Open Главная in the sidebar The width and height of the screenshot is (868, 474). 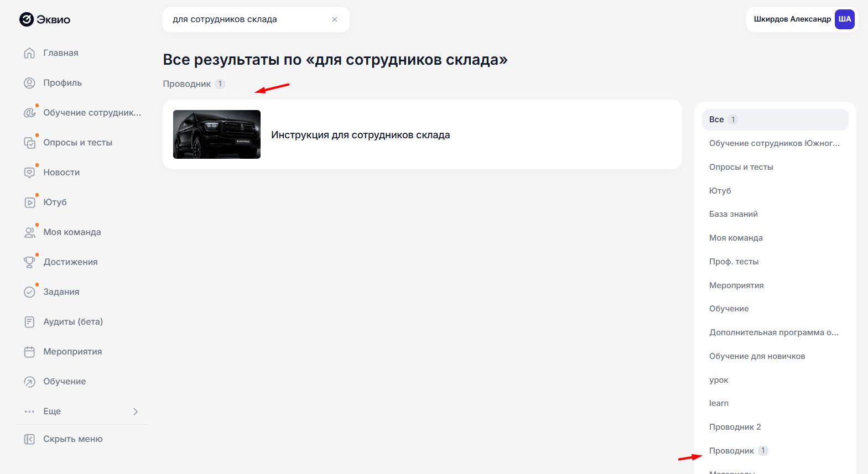click(61, 53)
